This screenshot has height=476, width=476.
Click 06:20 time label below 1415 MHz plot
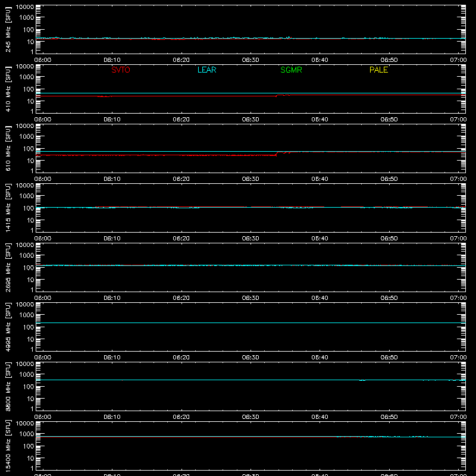[x=181, y=239]
